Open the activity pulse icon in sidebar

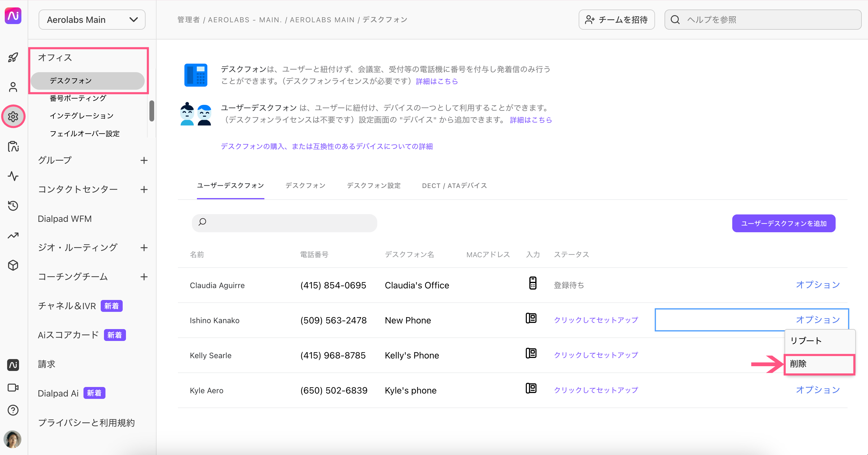[x=13, y=176]
